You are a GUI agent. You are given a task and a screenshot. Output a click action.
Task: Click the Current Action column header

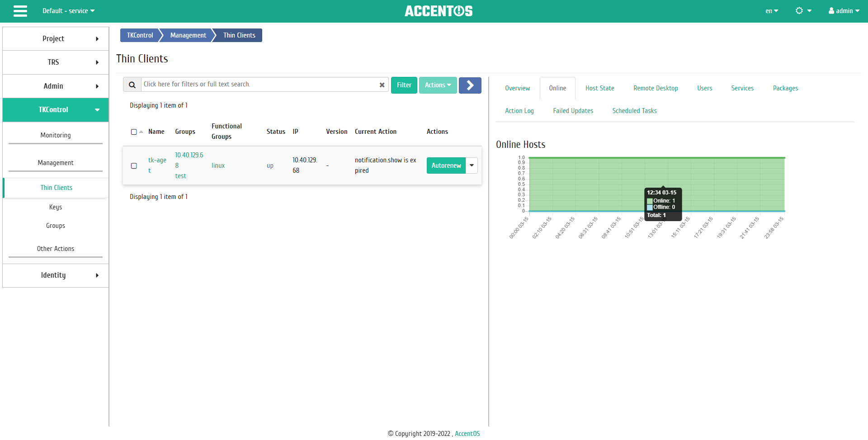[376, 132]
